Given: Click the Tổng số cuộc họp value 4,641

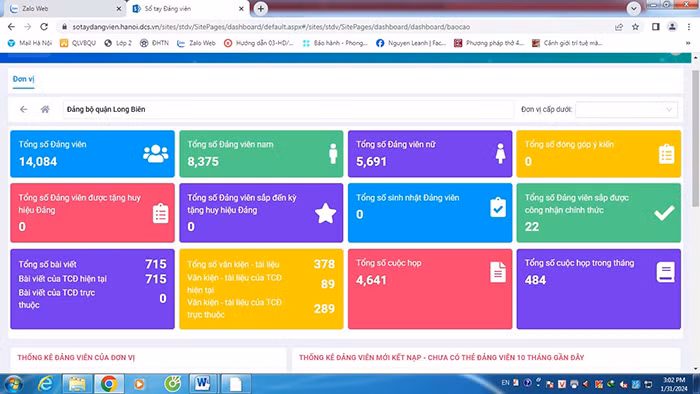Looking at the screenshot, I should [x=371, y=280].
